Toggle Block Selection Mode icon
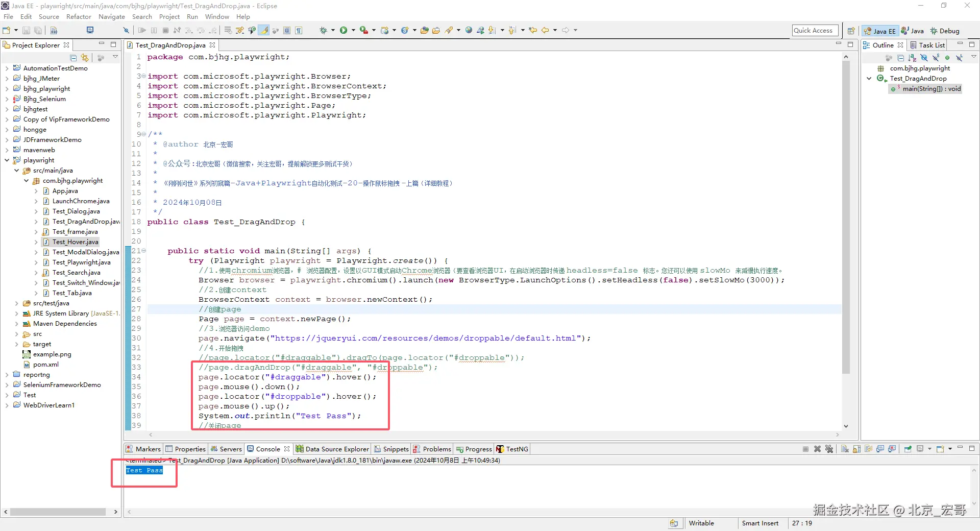 click(x=287, y=30)
